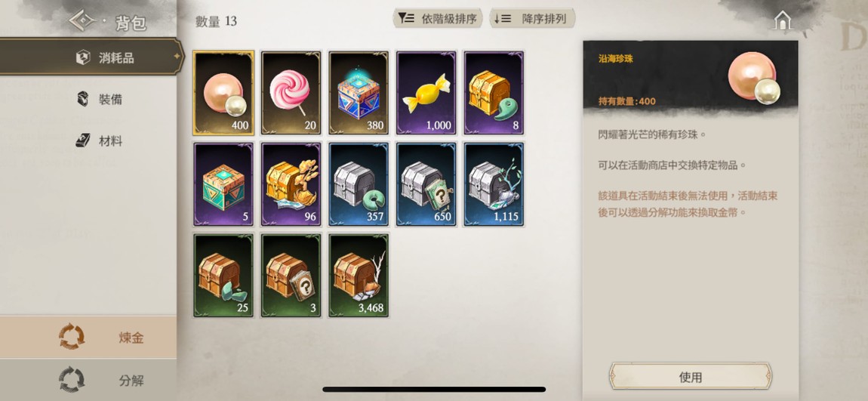Select the teal cube item with 5

[x=223, y=184]
